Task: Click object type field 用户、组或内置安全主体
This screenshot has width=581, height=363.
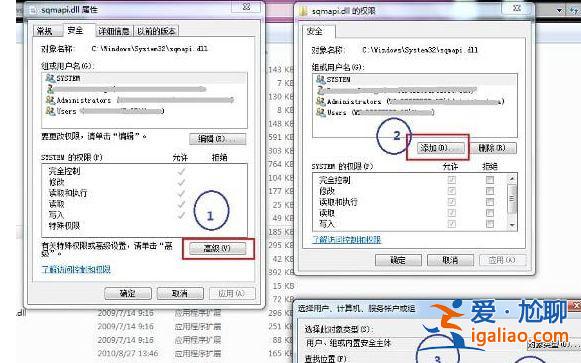Action: coord(415,343)
